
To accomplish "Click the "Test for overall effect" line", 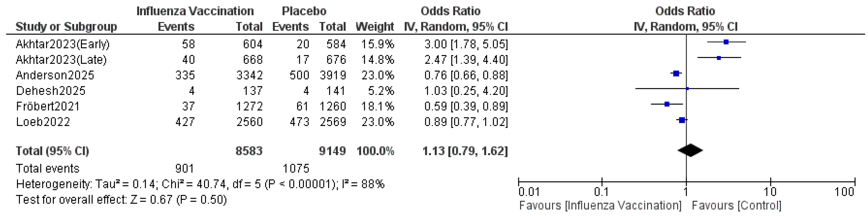I will (x=121, y=200).
